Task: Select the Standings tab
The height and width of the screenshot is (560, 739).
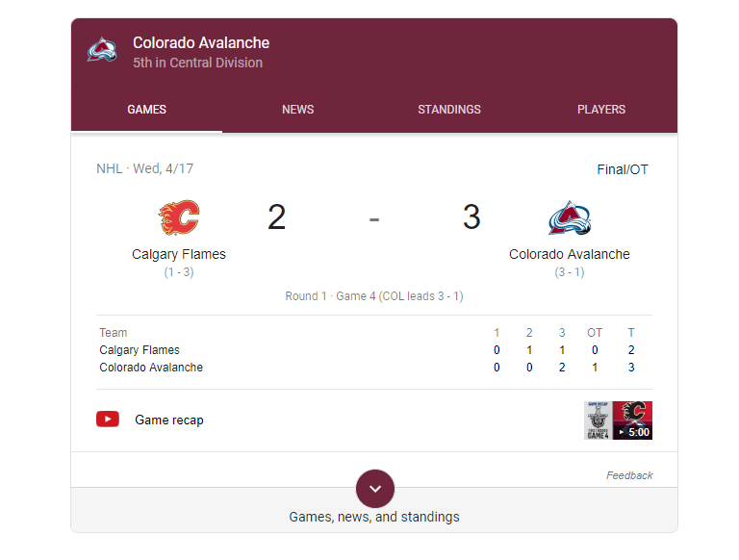Action: [449, 110]
